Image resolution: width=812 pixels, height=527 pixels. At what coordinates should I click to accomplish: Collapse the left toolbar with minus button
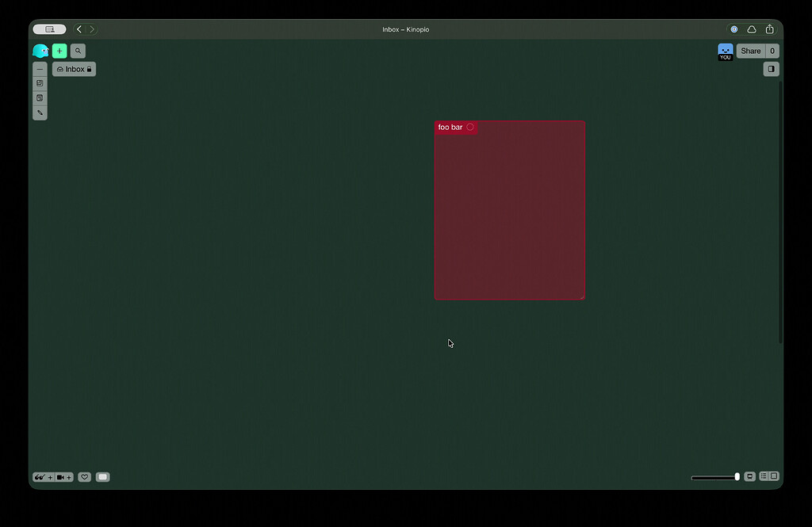pyautogui.click(x=40, y=69)
